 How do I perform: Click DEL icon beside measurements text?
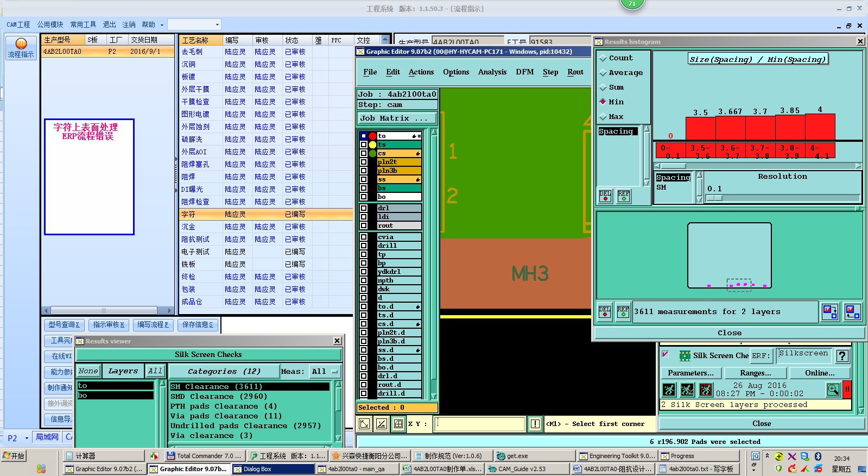coord(605,311)
